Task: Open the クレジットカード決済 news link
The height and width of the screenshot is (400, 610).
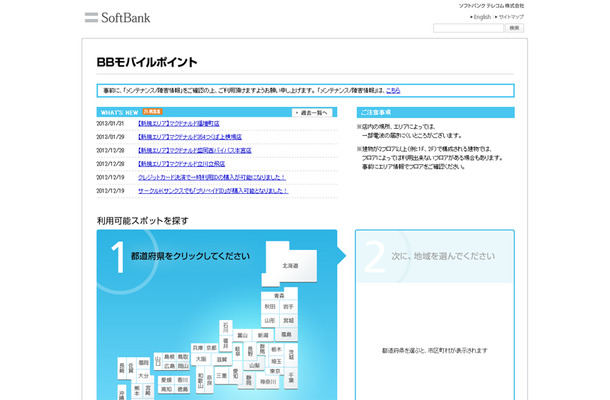Action: tap(212, 177)
